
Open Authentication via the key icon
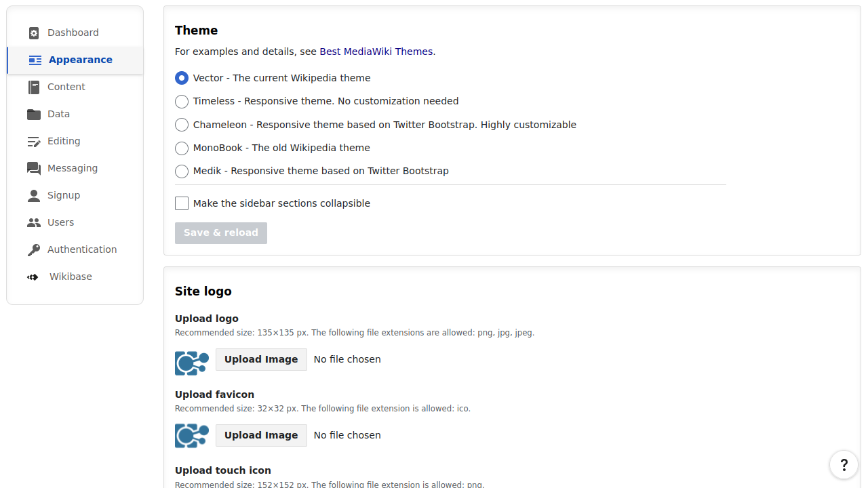coord(33,249)
